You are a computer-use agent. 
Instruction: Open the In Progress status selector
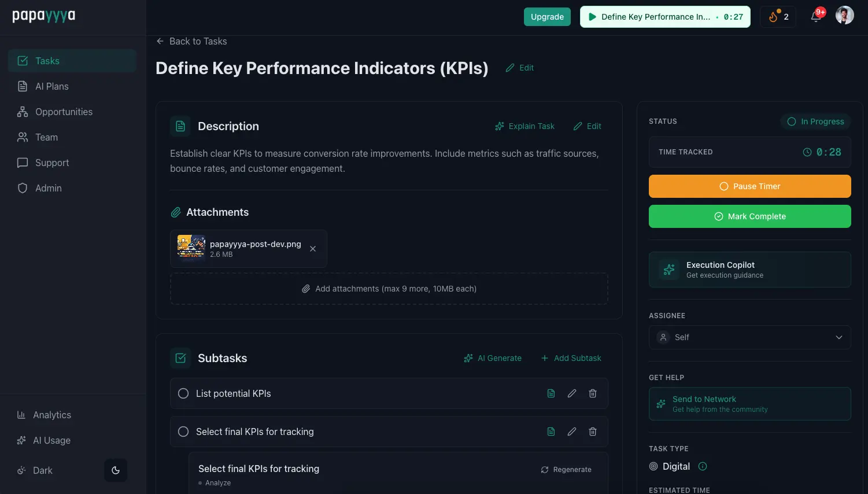pos(816,121)
